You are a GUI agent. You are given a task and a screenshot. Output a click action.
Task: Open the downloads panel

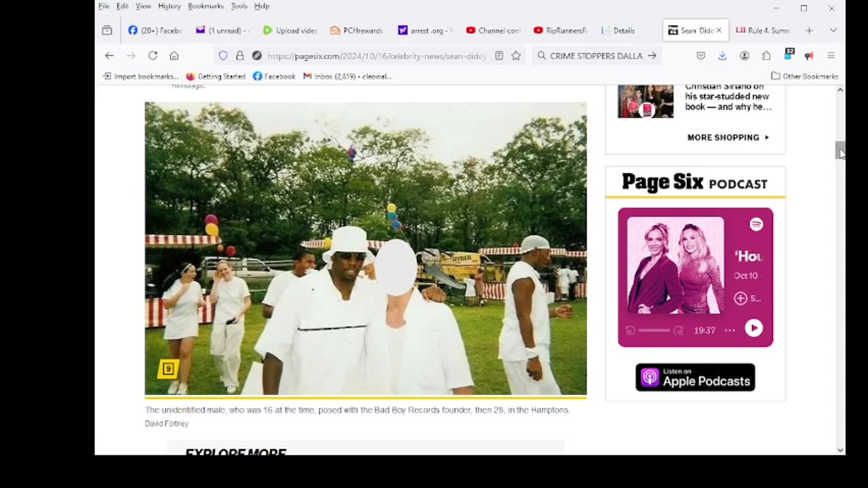pos(722,56)
